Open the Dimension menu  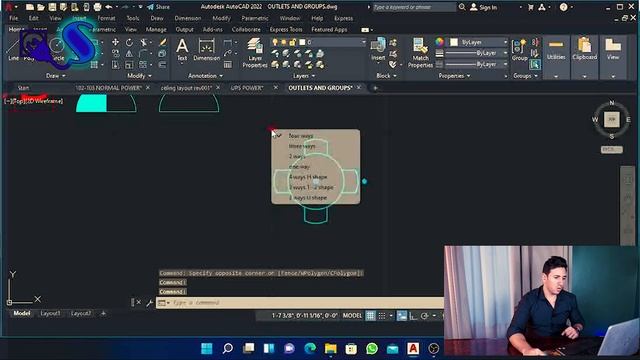tap(187, 18)
